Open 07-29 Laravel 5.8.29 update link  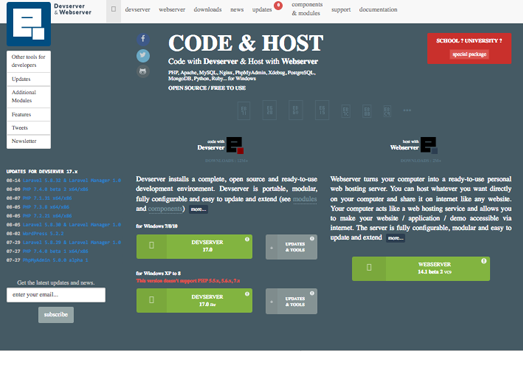tap(72, 242)
